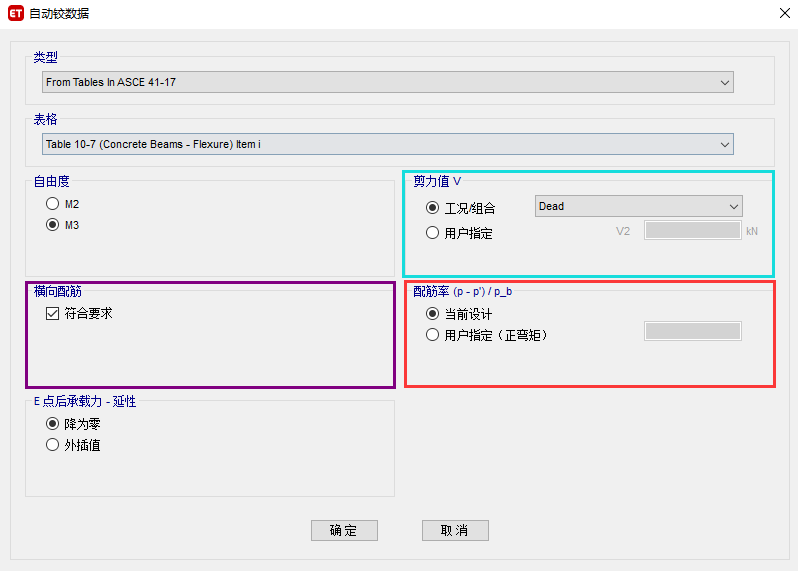
Task: Open the Dead load case dropdown
Action: pyautogui.click(x=638, y=206)
